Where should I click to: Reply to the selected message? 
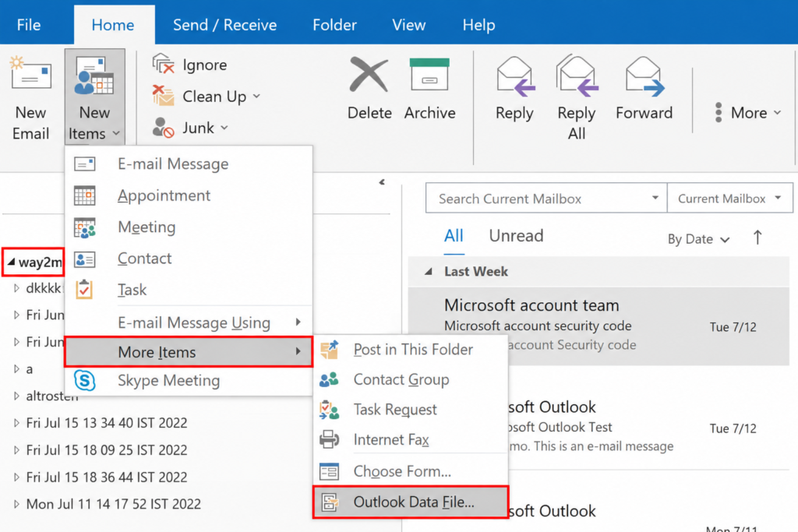(x=514, y=89)
